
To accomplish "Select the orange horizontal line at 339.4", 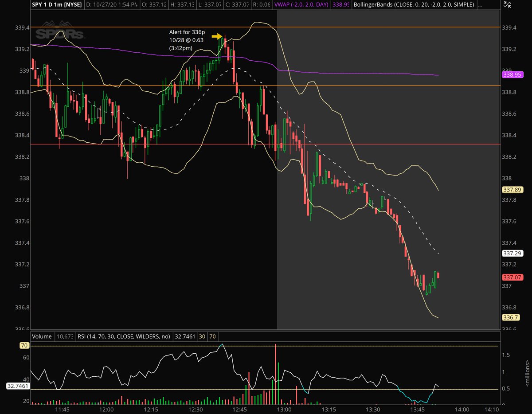I will [265, 27].
